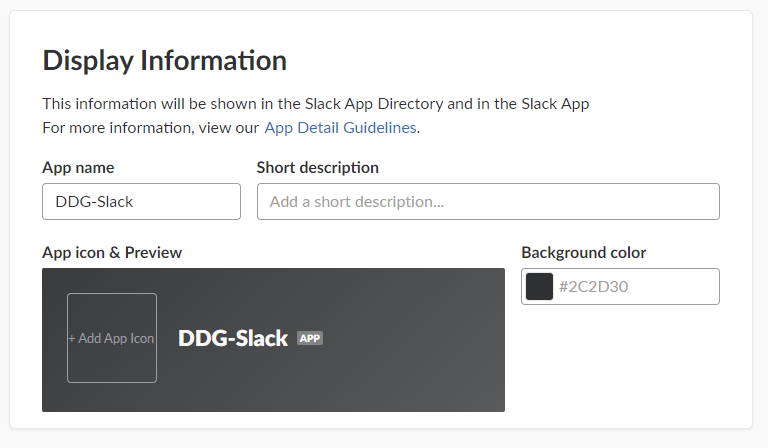
Task: Pick the dark background color swatch
Action: pyautogui.click(x=540, y=287)
